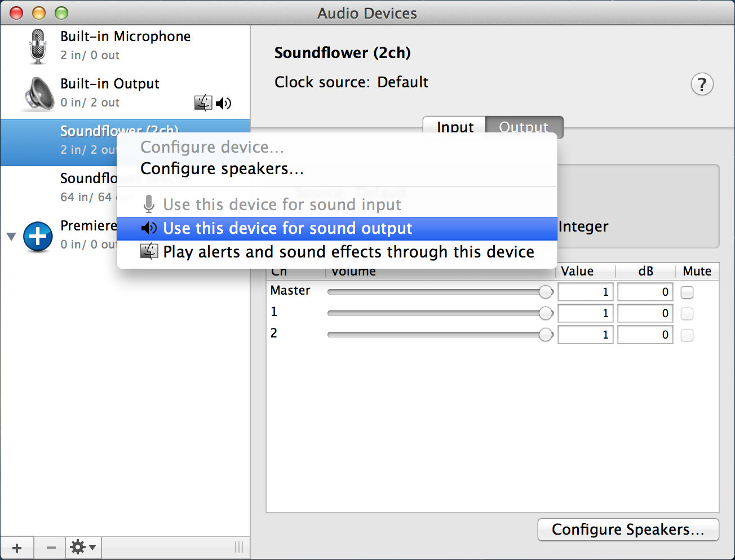Image resolution: width=735 pixels, height=560 pixels.
Task: Click the channel 1 volume slider knob
Action: [546, 313]
